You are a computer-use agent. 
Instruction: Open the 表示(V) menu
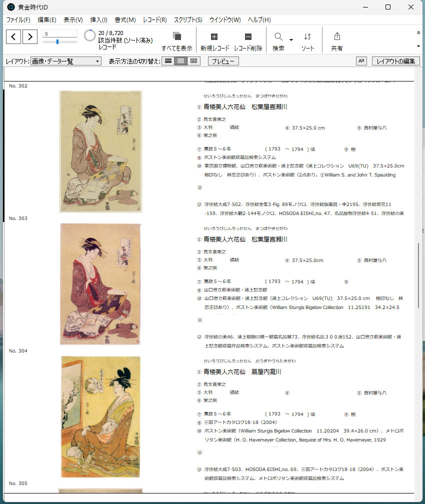[x=73, y=20]
